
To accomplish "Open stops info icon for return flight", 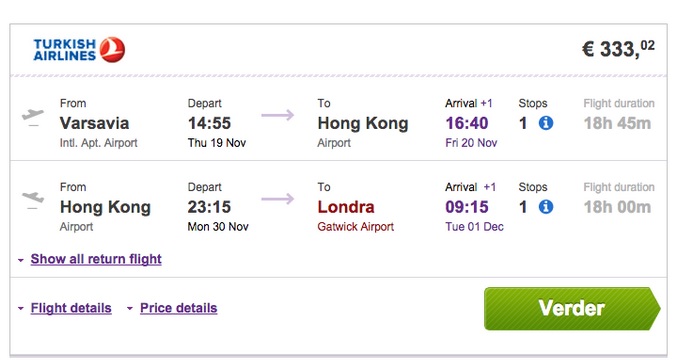I will 546,207.
